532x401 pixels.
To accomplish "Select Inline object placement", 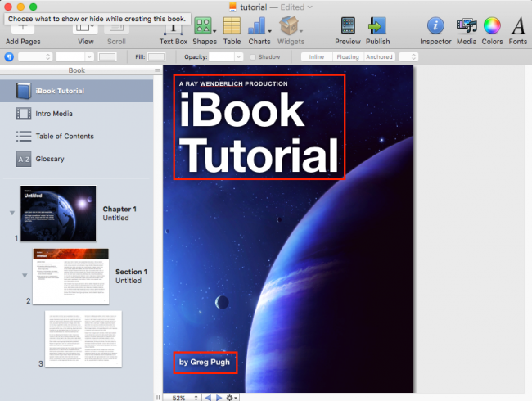I will (x=317, y=56).
